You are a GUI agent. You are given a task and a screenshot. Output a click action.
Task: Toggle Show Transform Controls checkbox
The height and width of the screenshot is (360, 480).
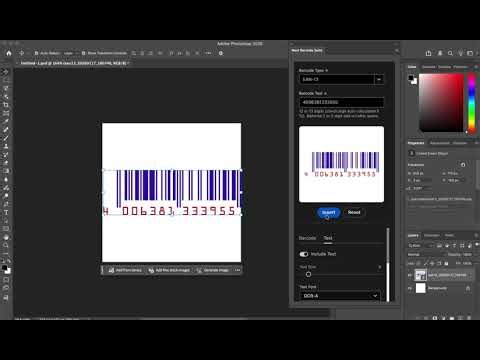pos(83,53)
